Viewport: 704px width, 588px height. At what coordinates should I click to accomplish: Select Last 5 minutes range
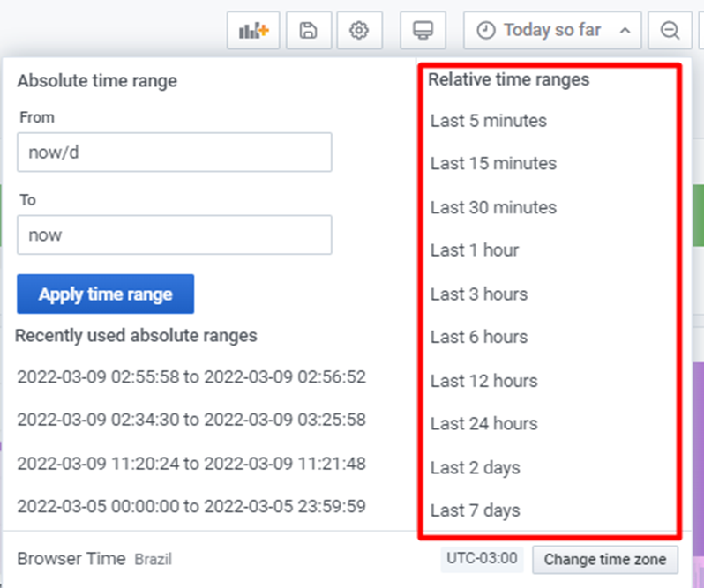489,121
